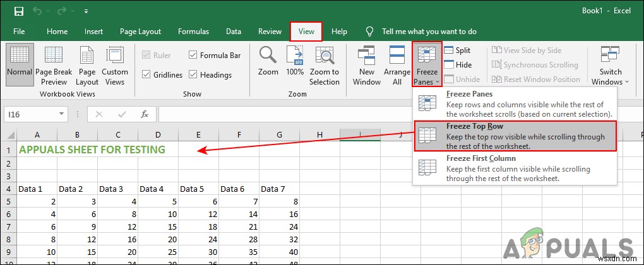
Task: Expand the Freeze Panes dropdown button
Action: [427, 64]
